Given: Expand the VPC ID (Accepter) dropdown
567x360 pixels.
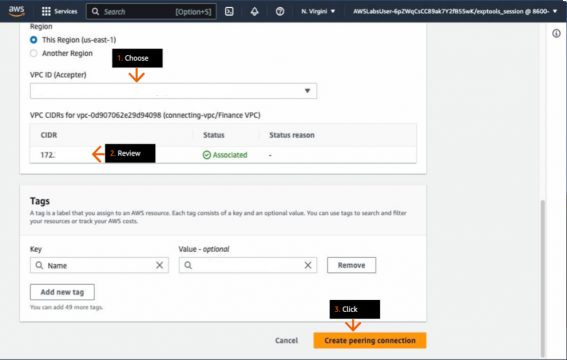Looking at the screenshot, I should pos(173,91).
